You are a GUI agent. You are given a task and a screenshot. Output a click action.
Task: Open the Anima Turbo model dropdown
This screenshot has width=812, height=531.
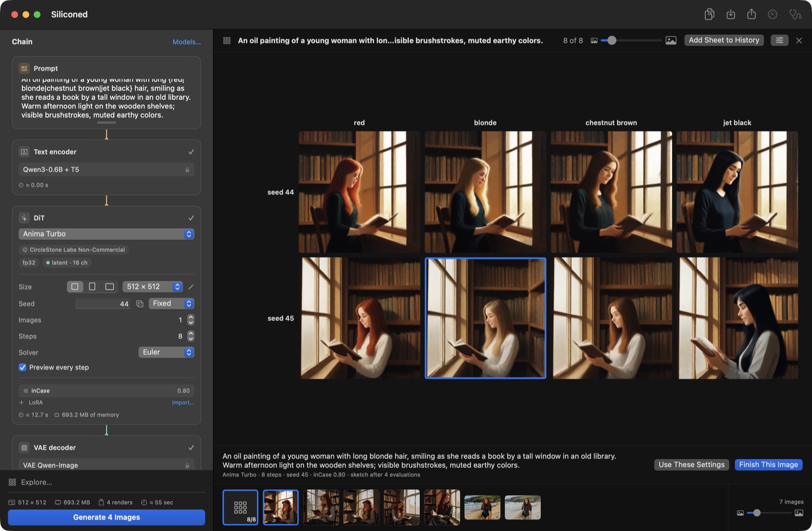tap(107, 234)
